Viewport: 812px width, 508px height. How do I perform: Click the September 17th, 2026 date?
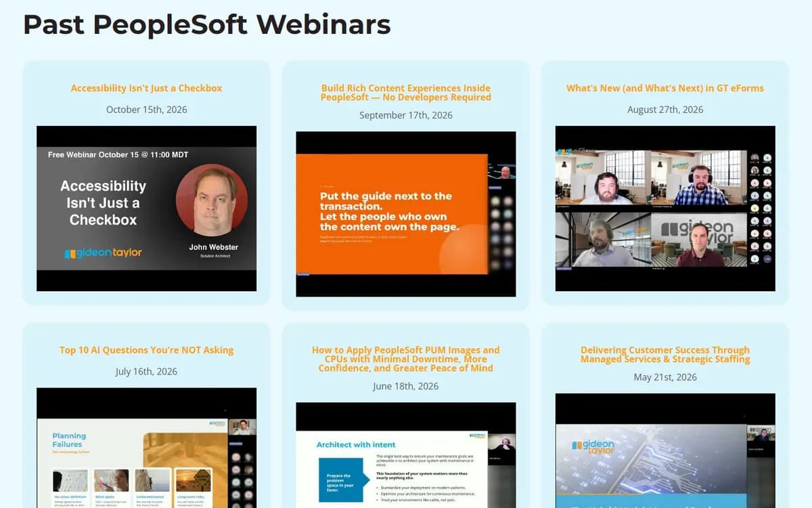(x=406, y=115)
